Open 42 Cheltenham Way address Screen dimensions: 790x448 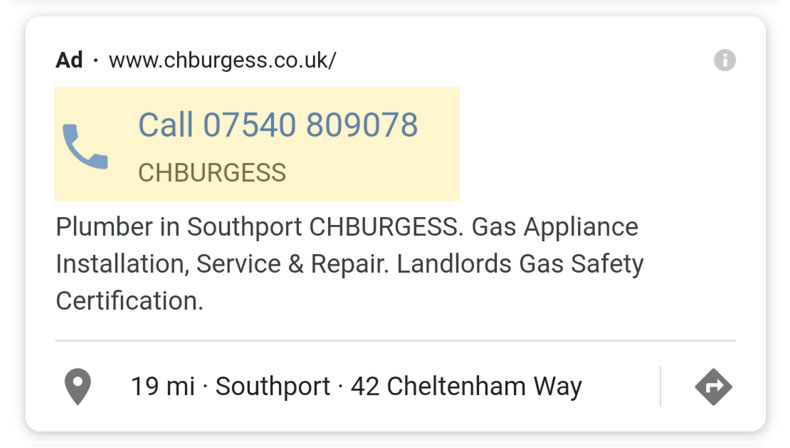[x=466, y=387]
